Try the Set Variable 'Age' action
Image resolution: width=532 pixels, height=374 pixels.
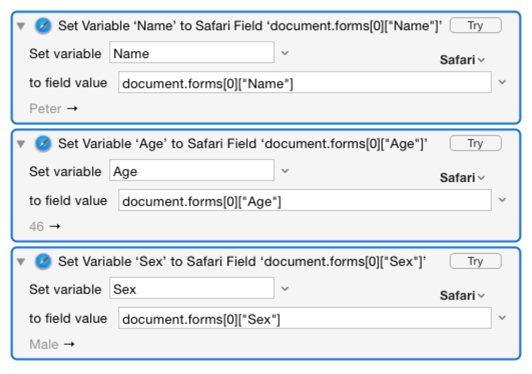[x=475, y=143]
